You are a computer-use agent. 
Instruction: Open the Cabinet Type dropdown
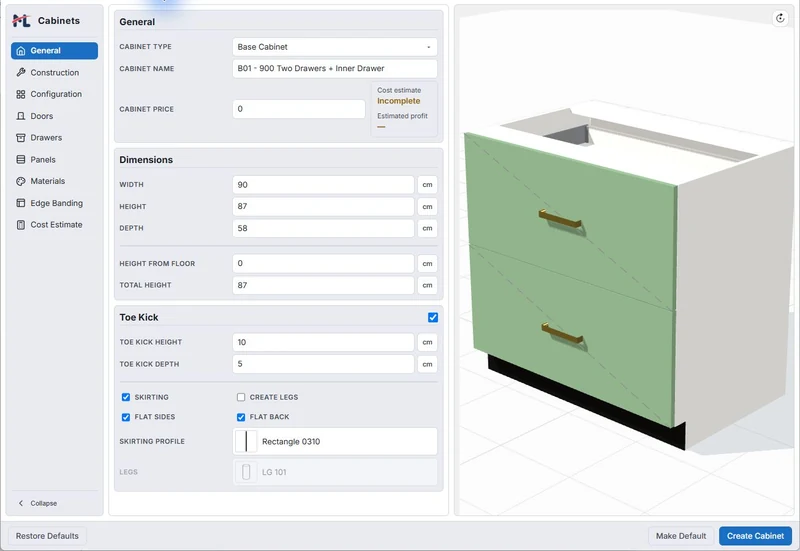(335, 47)
